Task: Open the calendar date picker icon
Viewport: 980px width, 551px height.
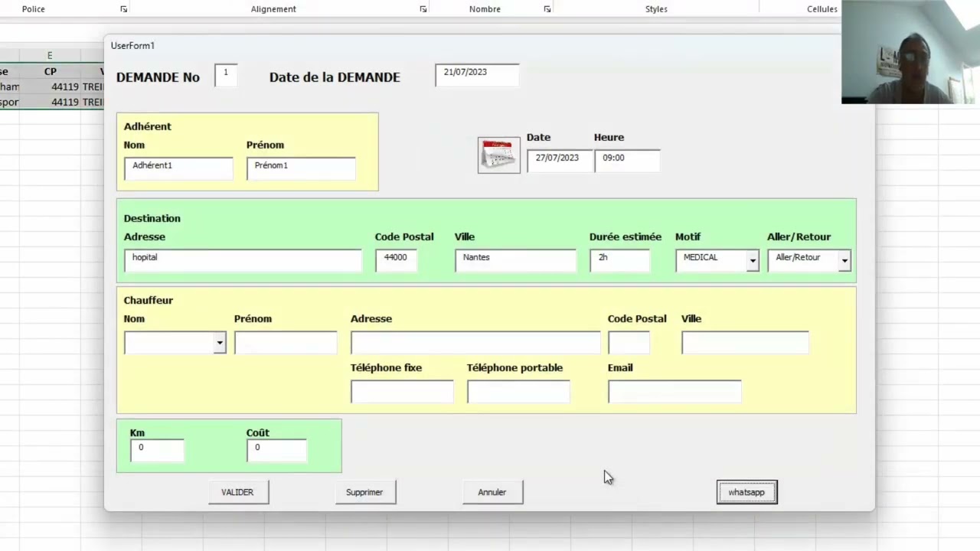Action: click(x=498, y=155)
